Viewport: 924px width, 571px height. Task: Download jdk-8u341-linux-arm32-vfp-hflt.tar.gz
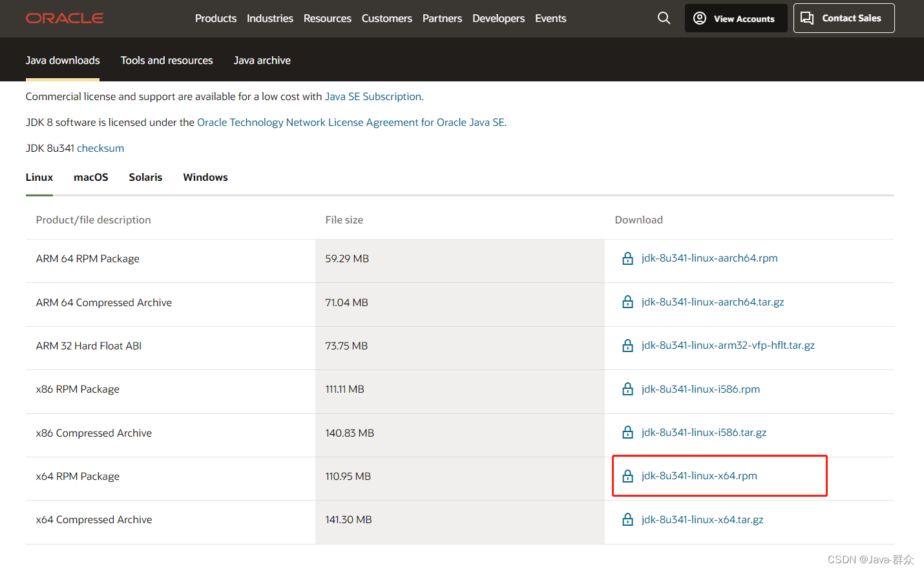click(728, 345)
